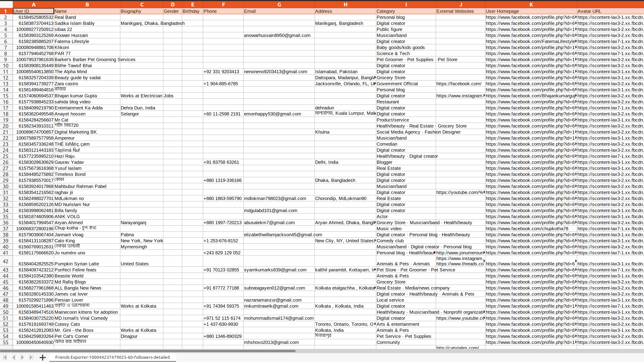Viewport: 644px width, 362px height.
Task: Select the anowarhussain8950@gmail.com email cell
Action: (x=277, y=36)
